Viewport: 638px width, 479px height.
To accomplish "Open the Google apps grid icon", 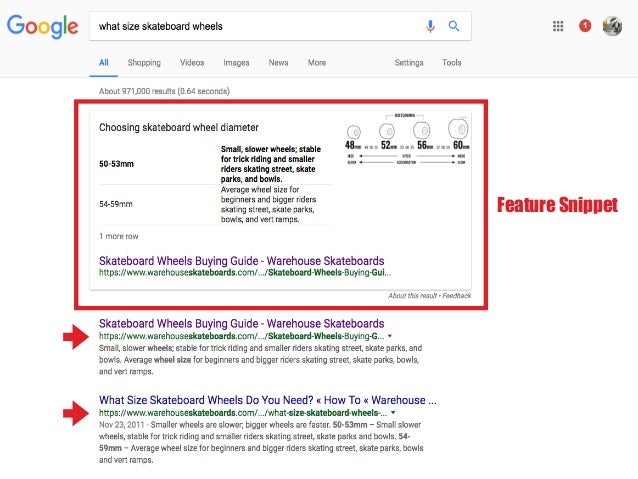I will point(558,26).
